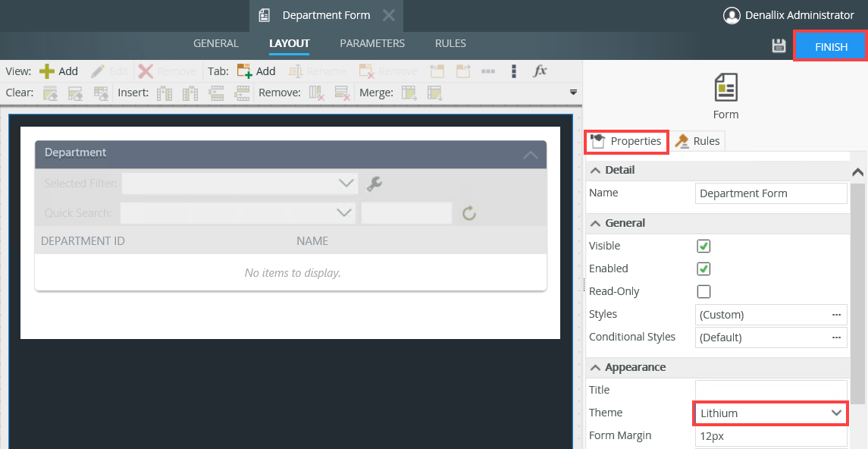Click the vertical dots toolbar icon

pos(514,71)
